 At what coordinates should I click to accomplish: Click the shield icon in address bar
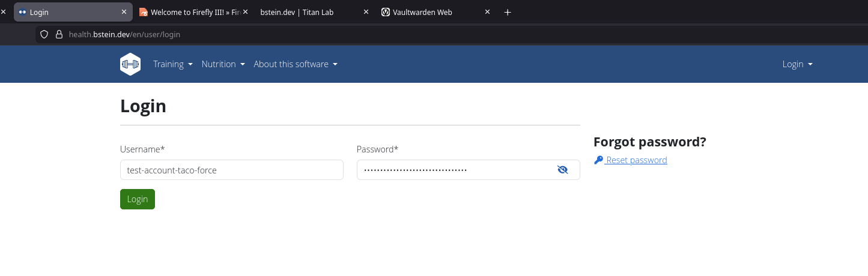point(44,34)
